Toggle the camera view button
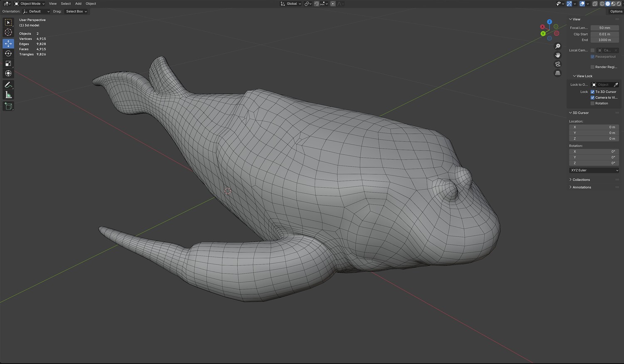 point(558,64)
